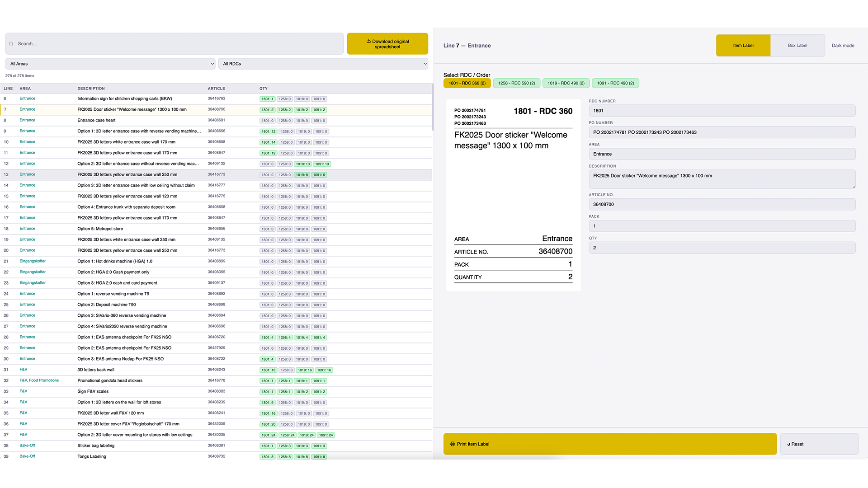Choose the 1019 - RDC 490 (2) chip
Viewport: 868px width, 488px height.
566,83
